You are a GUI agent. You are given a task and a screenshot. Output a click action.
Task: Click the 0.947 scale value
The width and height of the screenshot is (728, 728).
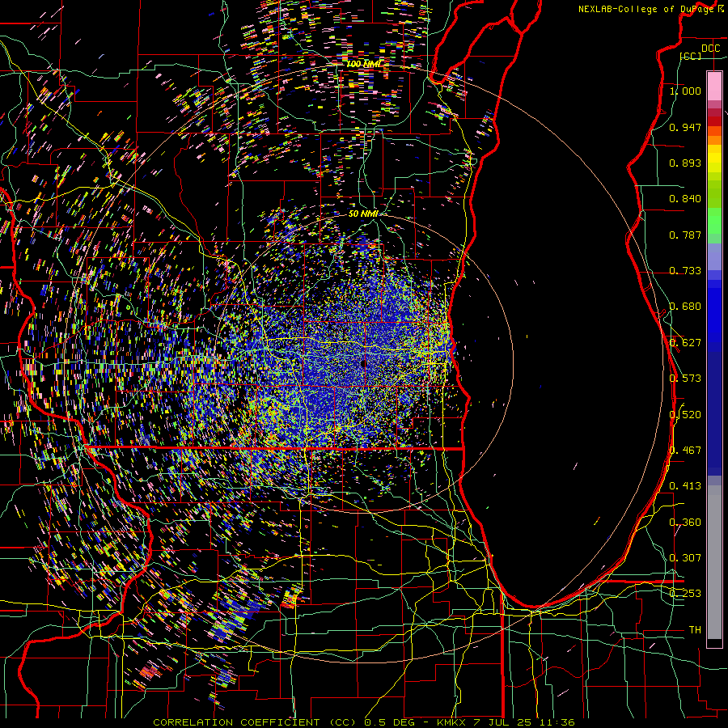(685, 127)
